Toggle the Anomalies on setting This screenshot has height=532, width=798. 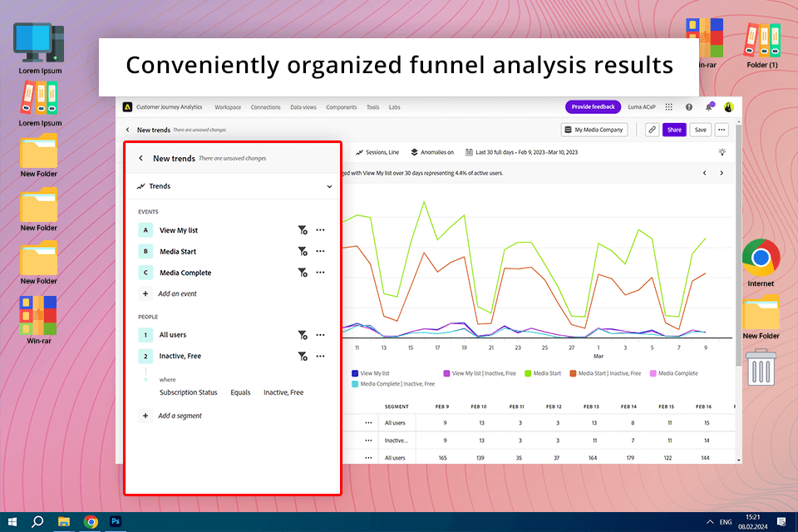click(432, 152)
